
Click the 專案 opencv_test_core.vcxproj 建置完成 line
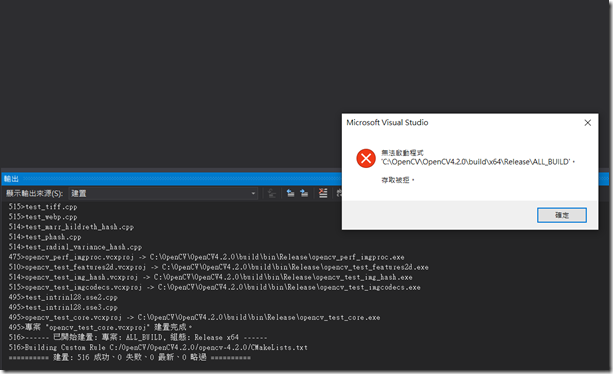[x=100, y=327]
